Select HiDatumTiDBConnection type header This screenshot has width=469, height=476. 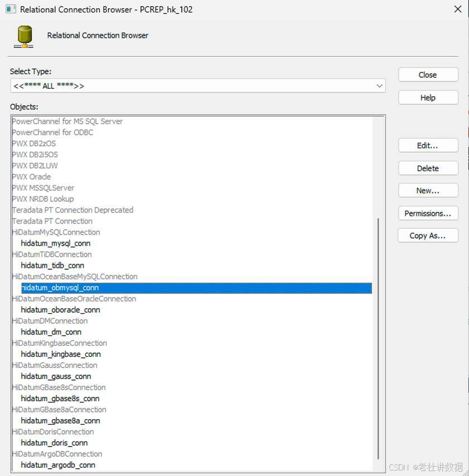tap(52, 254)
